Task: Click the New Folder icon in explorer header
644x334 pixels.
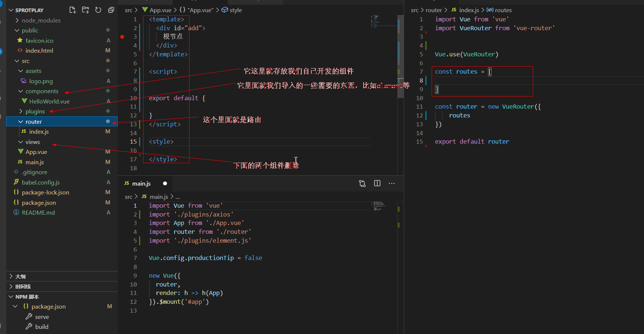Action: 85,10
